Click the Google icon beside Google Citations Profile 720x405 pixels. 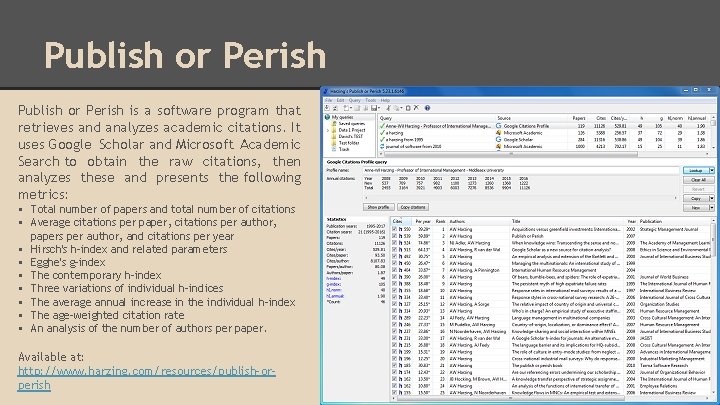point(498,126)
